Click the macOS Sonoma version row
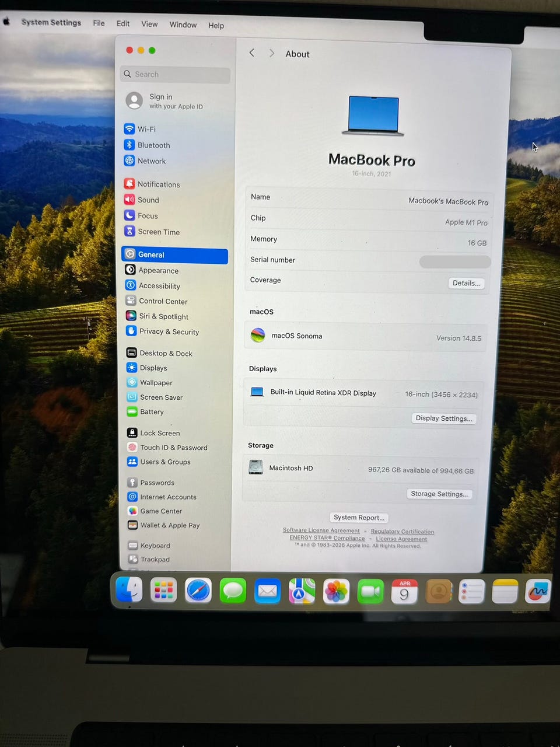This screenshot has height=747, width=560. point(366,337)
